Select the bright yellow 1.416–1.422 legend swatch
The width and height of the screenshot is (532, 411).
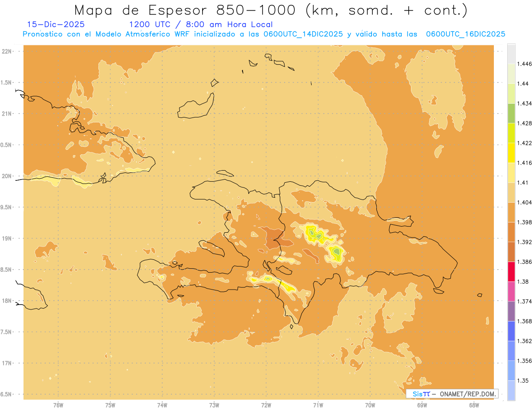coord(511,153)
